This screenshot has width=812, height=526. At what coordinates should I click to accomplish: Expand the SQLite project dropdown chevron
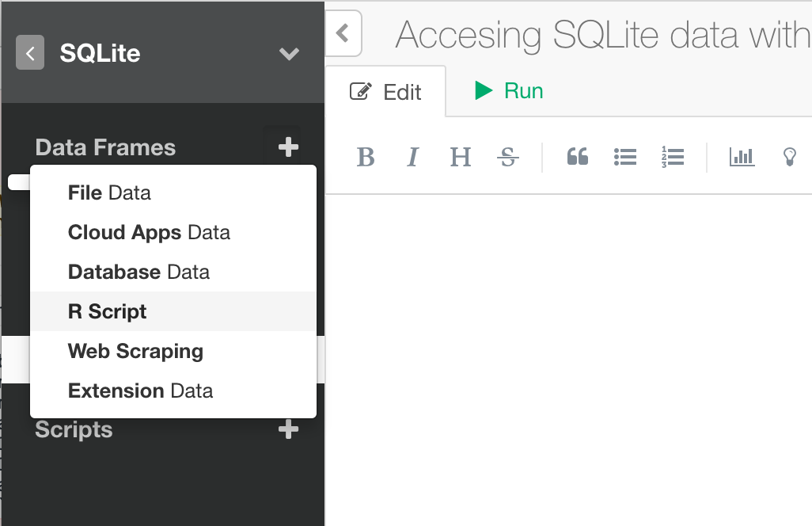(289, 53)
